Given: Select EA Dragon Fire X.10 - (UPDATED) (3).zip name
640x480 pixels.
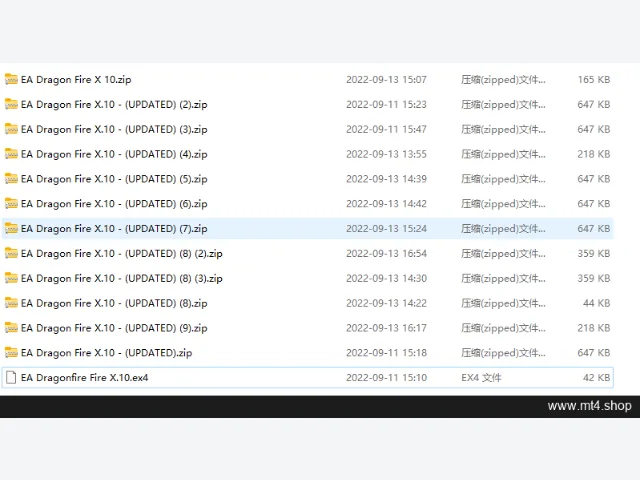Looking at the screenshot, I should pos(114,129).
